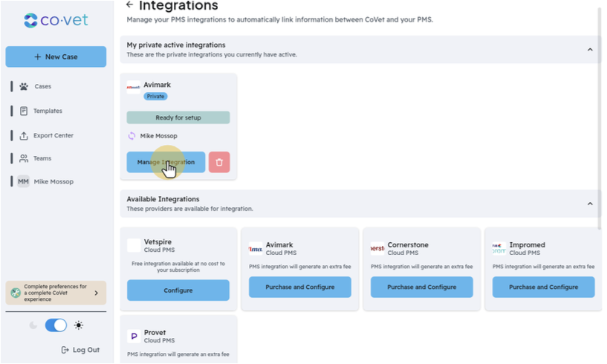Click the Provet card title
The image size is (607, 364).
tap(155, 333)
